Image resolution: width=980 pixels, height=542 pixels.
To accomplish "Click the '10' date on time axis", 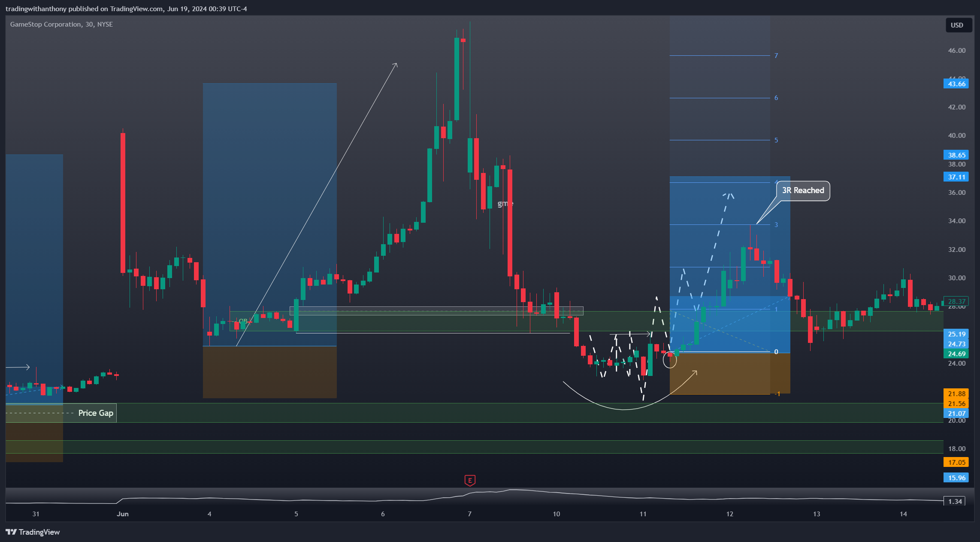I will (557, 514).
